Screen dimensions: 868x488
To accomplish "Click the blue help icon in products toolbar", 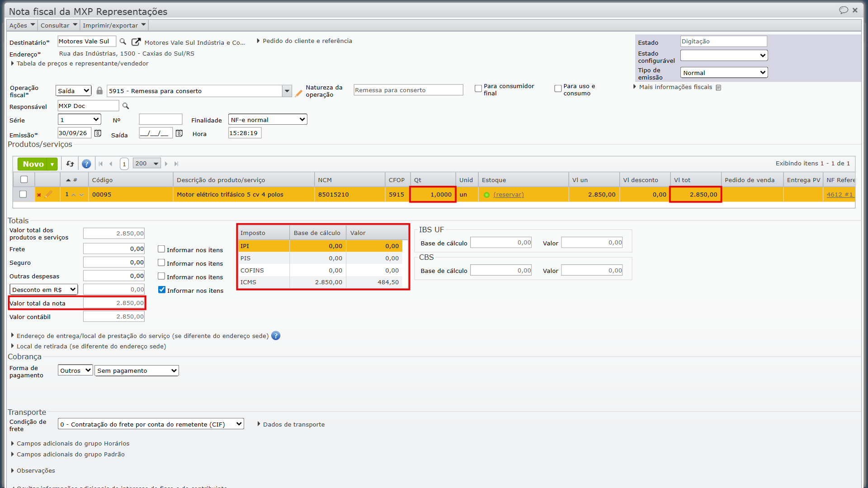I will pos(86,164).
